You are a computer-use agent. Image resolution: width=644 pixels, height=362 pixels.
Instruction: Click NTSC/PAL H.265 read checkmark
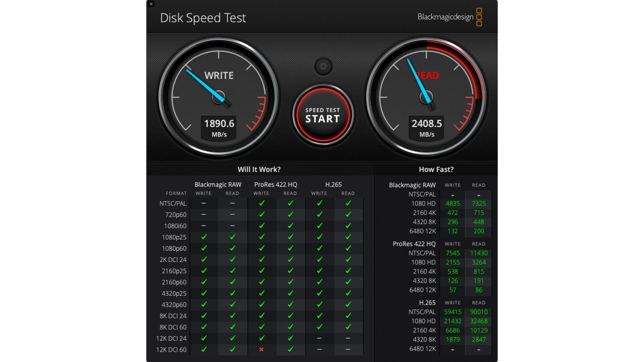click(348, 203)
